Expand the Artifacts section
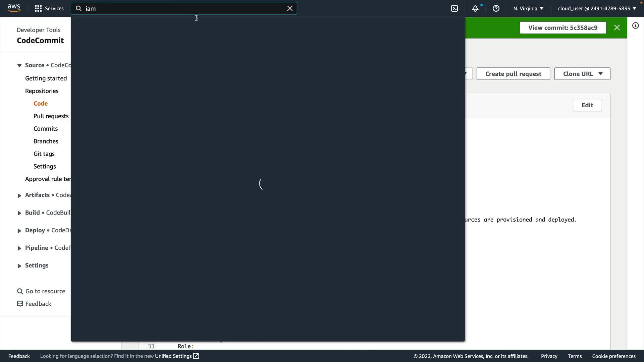 coord(19,195)
